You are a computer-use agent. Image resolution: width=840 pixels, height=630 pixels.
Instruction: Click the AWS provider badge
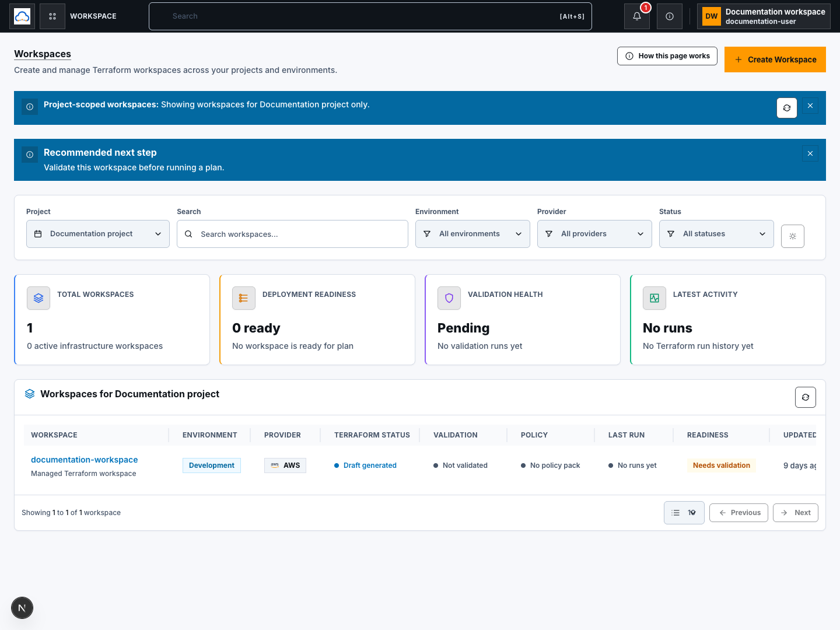coord(285,466)
